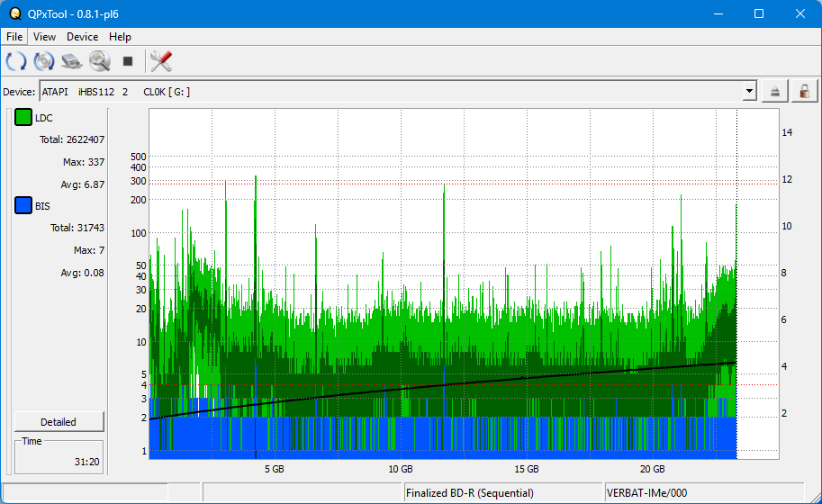Open the File menu
822x504 pixels.
click(x=14, y=37)
